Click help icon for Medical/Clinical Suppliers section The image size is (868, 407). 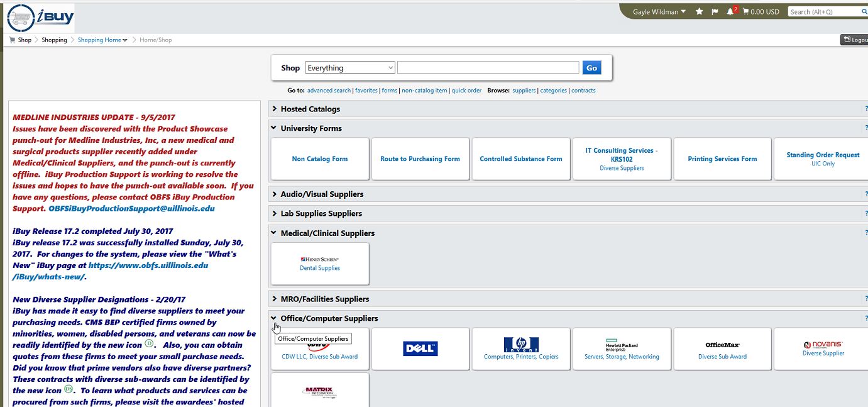coord(865,233)
